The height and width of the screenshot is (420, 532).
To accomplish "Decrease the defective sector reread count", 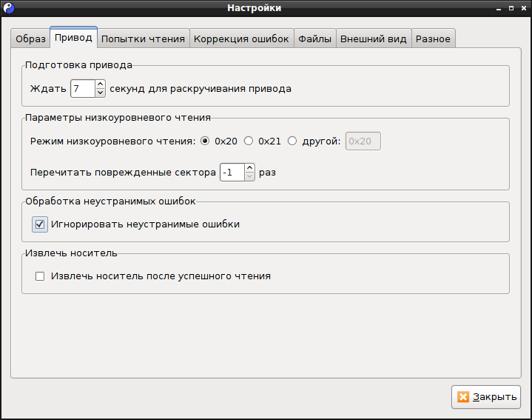I will click(x=249, y=176).
